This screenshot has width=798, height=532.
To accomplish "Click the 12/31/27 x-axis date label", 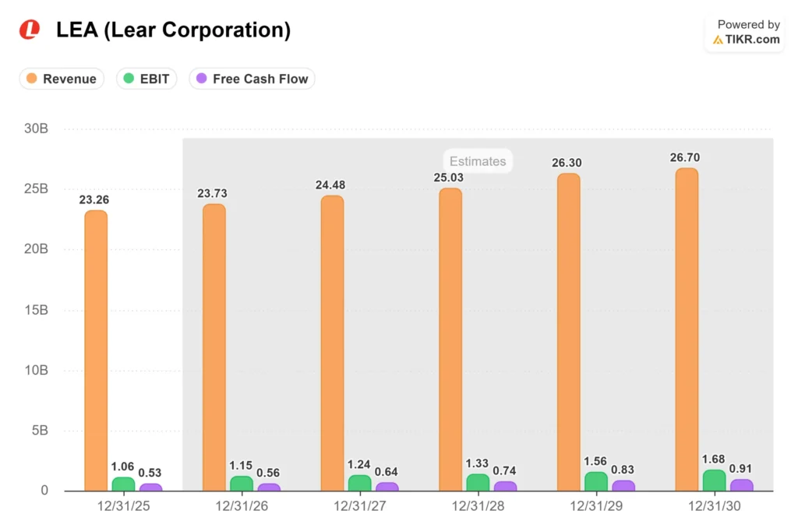I will click(360, 506).
